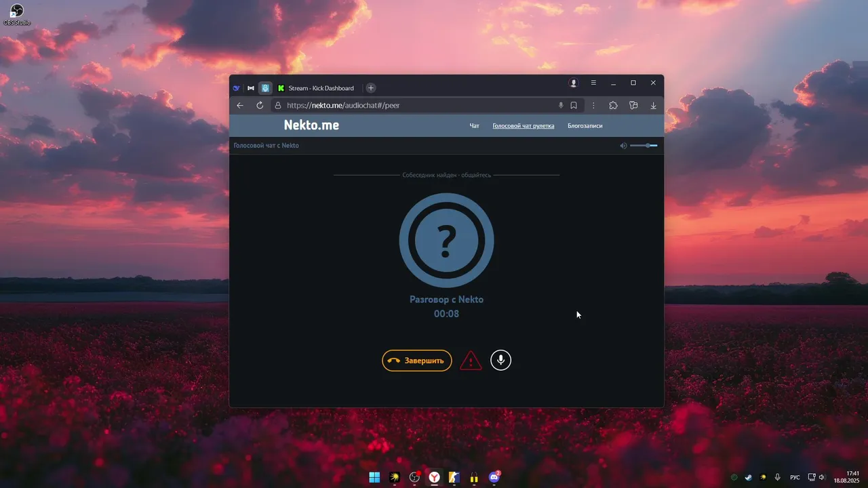The image size is (868, 488).
Task: Click the green circle tray icon
Action: pyautogui.click(x=734, y=478)
